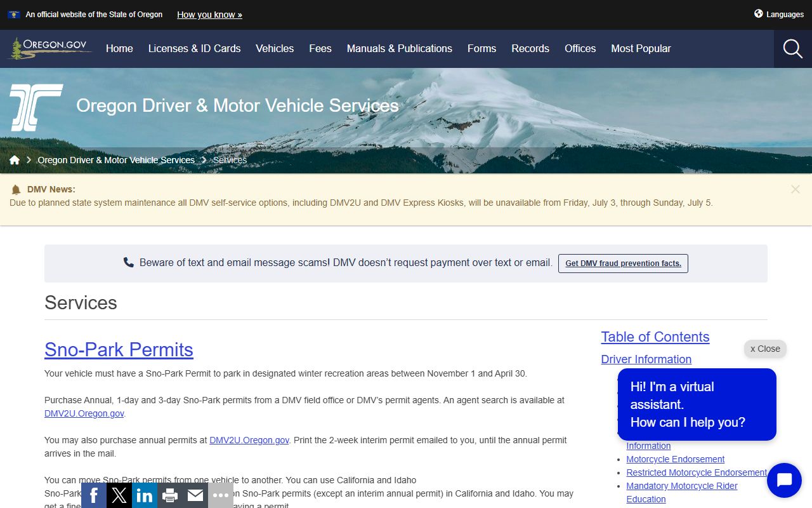The height and width of the screenshot is (508, 812).
Task: Click the first DMV2U.Oregon.gov link
Action: pyautogui.click(x=84, y=413)
